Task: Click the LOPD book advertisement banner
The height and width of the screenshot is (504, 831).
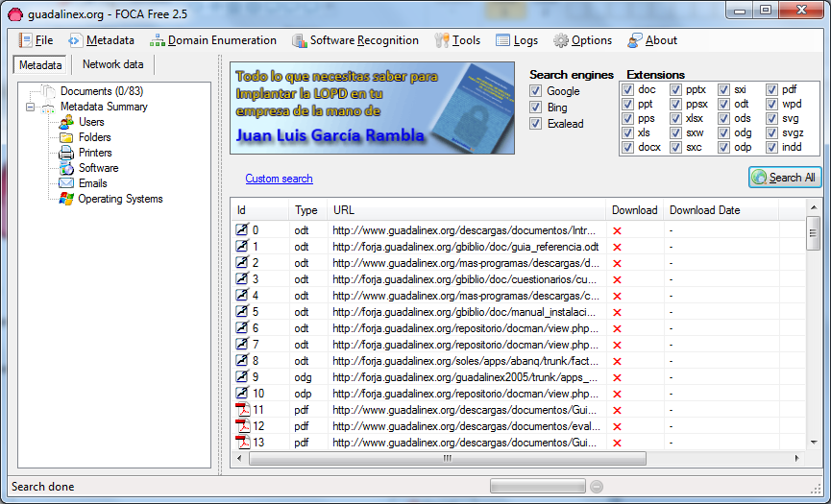Action: (x=372, y=108)
